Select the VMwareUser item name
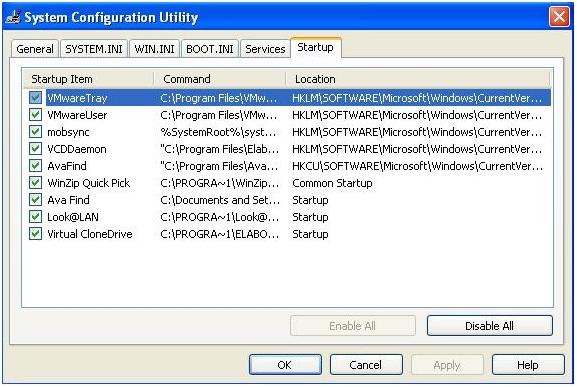 [77, 115]
